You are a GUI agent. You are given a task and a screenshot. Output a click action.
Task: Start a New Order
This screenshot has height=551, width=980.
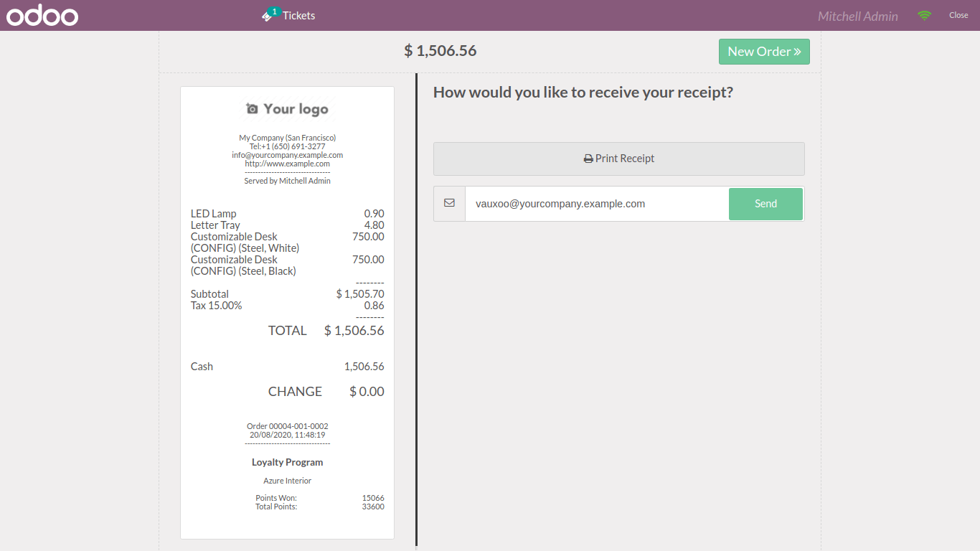(764, 52)
